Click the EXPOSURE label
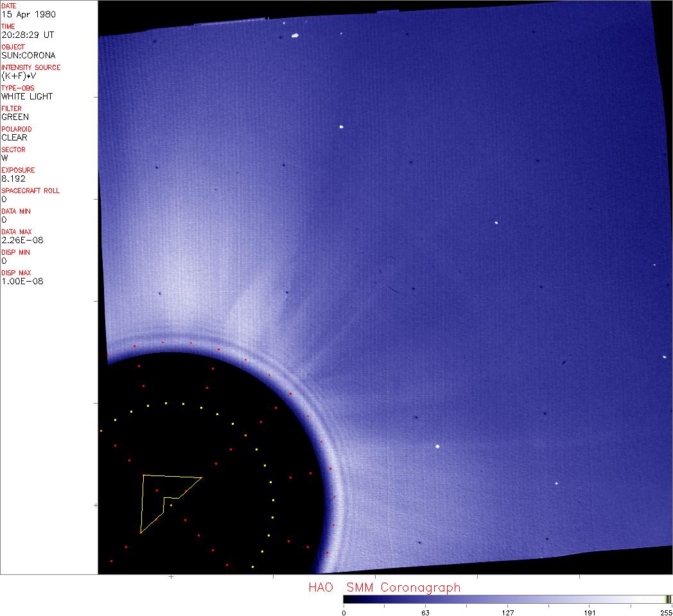The image size is (673, 616). [x=18, y=170]
